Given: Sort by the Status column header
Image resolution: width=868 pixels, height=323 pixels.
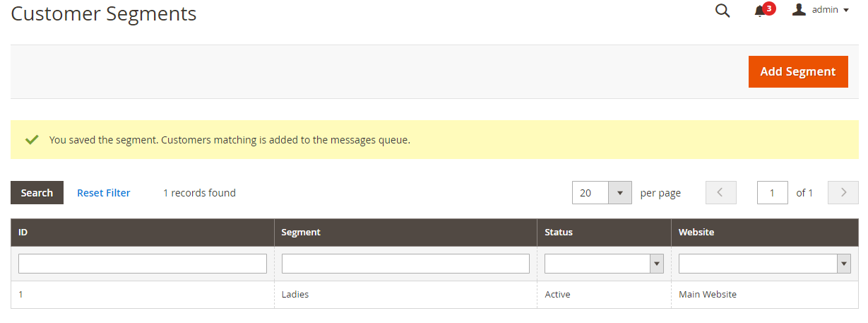Looking at the screenshot, I should [604, 232].
